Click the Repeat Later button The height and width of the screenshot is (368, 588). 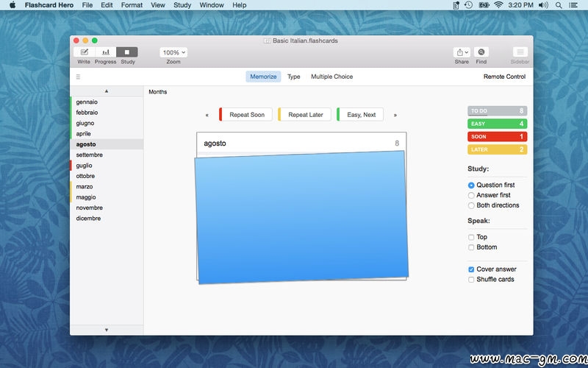304,115
